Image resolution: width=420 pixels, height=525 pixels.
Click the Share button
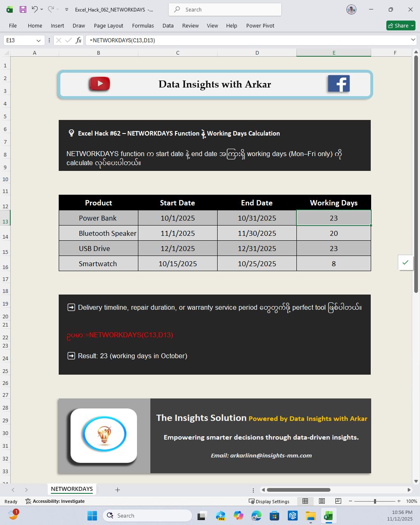401,25
